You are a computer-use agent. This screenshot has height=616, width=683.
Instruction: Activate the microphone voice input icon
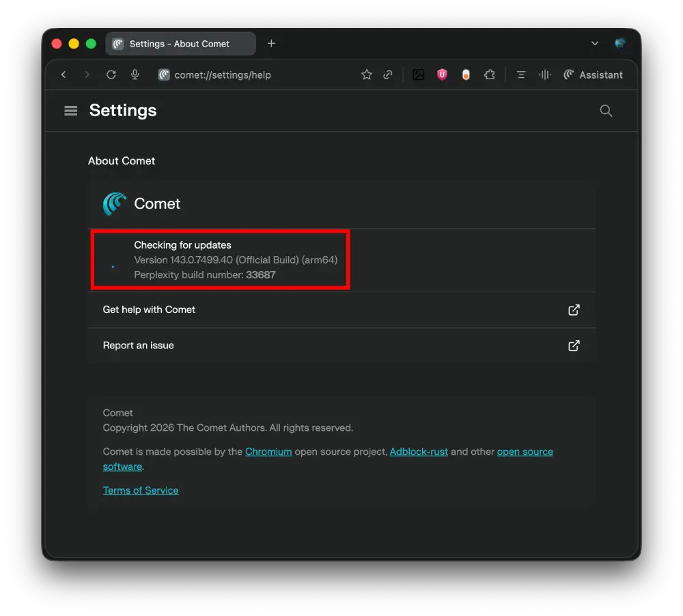coord(135,75)
